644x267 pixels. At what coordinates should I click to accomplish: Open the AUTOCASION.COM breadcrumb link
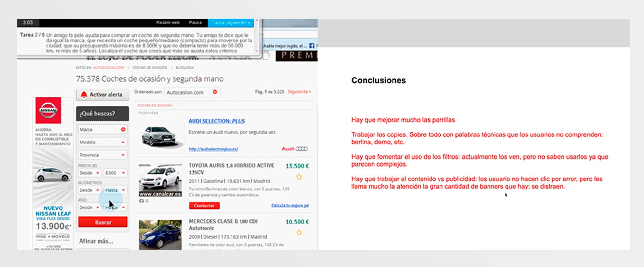[109, 68]
